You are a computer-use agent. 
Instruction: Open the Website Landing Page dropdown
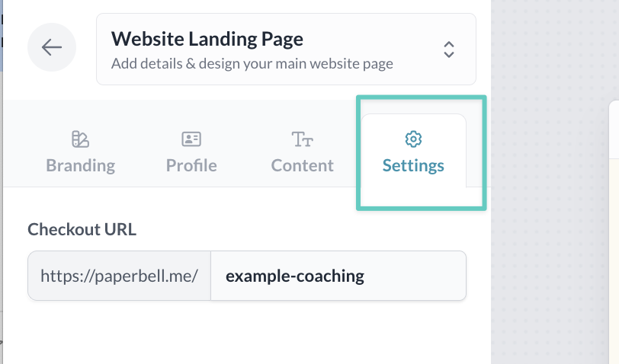(286, 49)
